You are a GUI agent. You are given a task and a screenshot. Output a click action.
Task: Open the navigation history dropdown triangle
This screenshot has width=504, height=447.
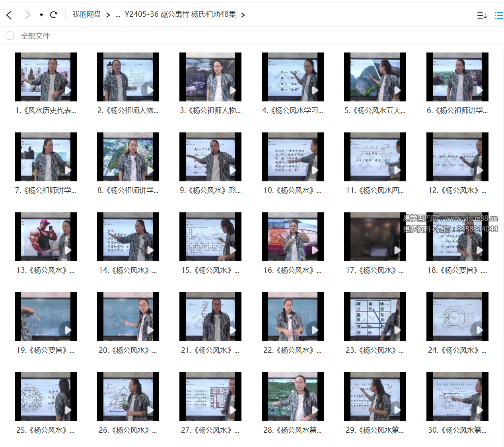pyautogui.click(x=41, y=15)
